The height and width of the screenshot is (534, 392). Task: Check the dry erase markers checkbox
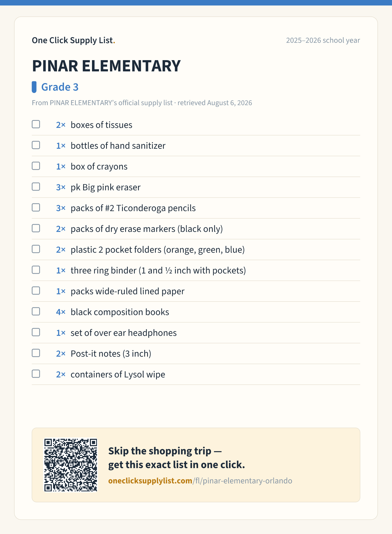36,228
